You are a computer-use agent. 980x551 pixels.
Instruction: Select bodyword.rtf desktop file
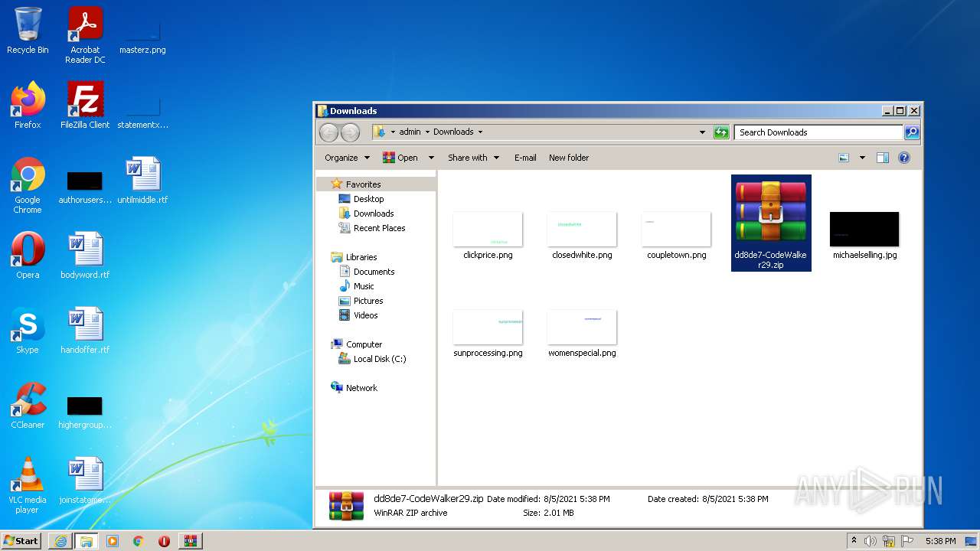pyautogui.click(x=85, y=255)
